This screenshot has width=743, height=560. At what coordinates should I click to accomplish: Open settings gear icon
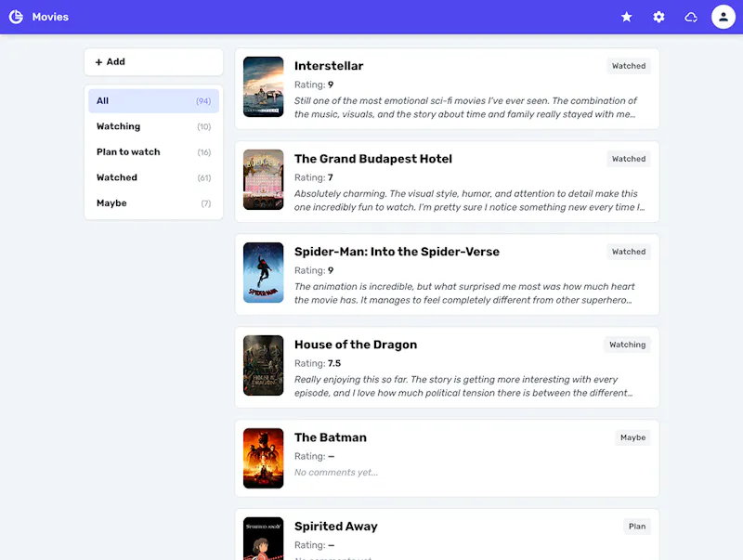[658, 17]
